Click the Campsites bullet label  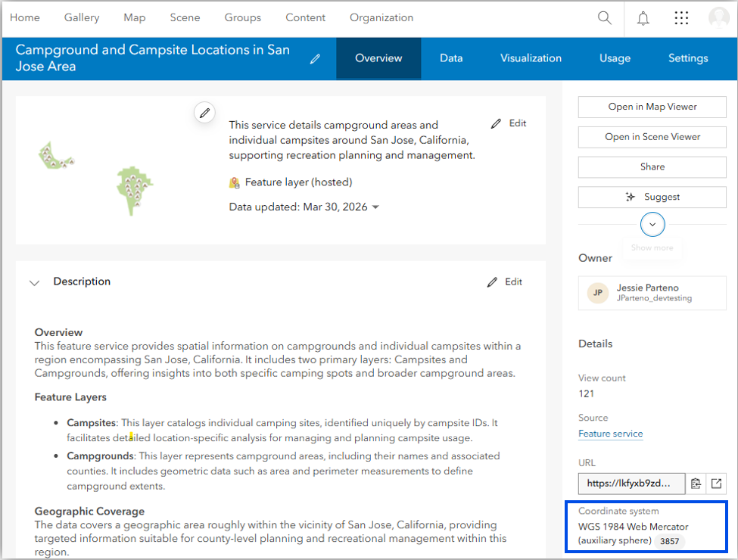pos(92,423)
